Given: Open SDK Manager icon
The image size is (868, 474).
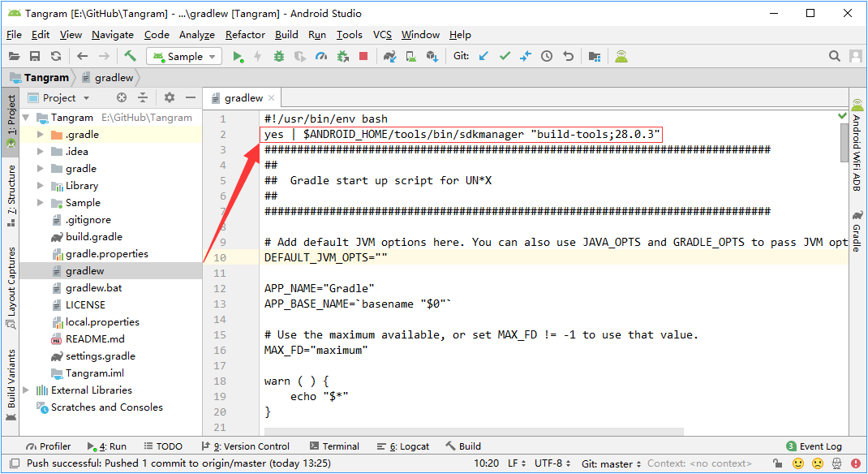Looking at the screenshot, I should click(x=432, y=57).
